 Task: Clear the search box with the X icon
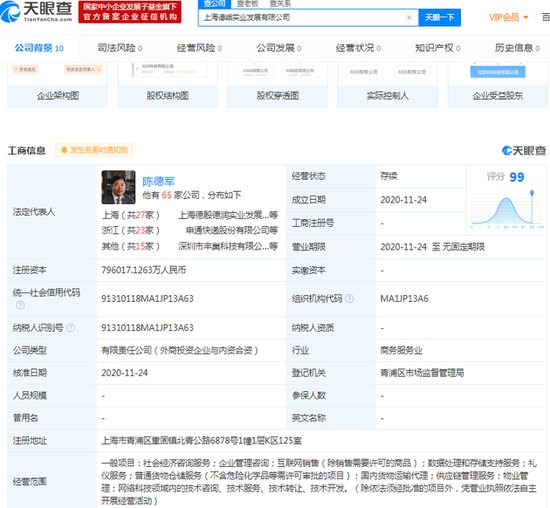pos(409,18)
